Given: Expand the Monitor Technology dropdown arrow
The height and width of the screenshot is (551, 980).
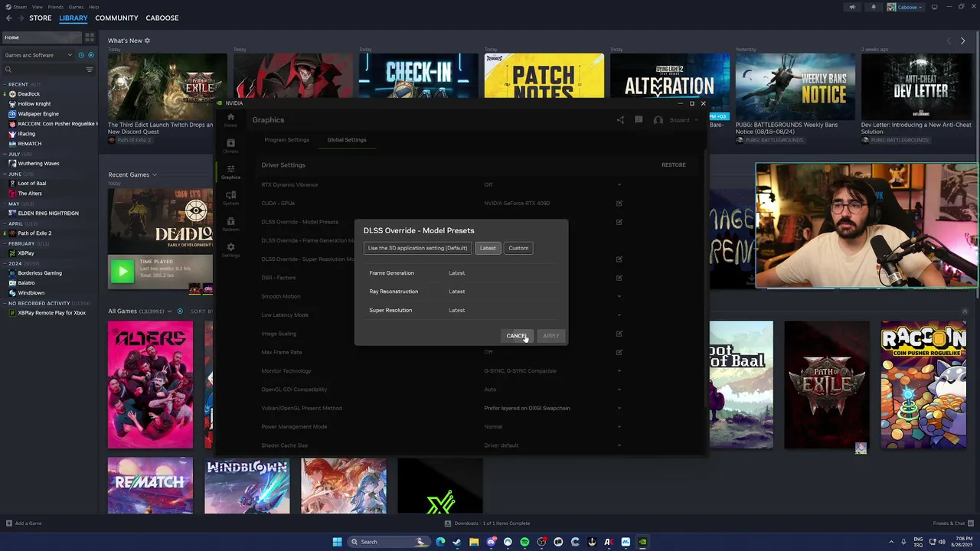Looking at the screenshot, I should (619, 371).
